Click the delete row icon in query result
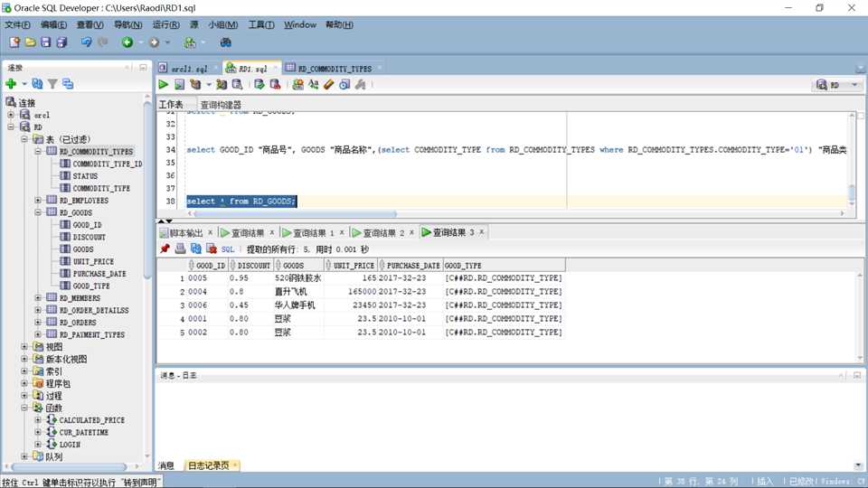868x488 pixels. (211, 249)
